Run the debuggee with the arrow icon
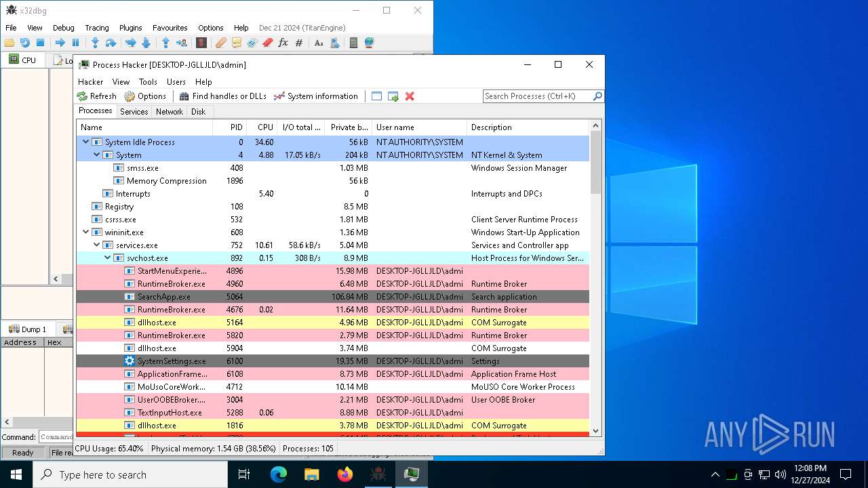This screenshot has width=868, height=488. [x=60, y=43]
